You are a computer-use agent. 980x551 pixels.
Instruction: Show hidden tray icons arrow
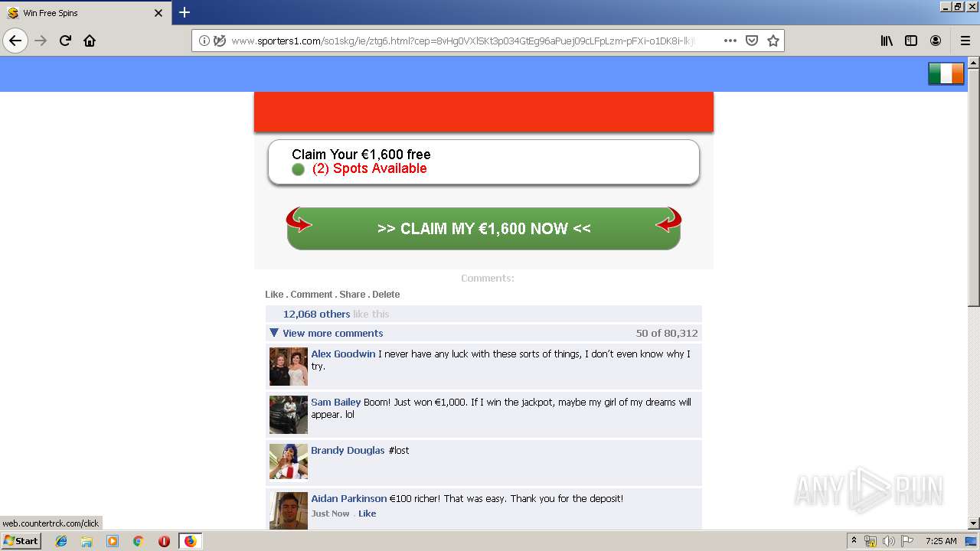[x=854, y=541]
